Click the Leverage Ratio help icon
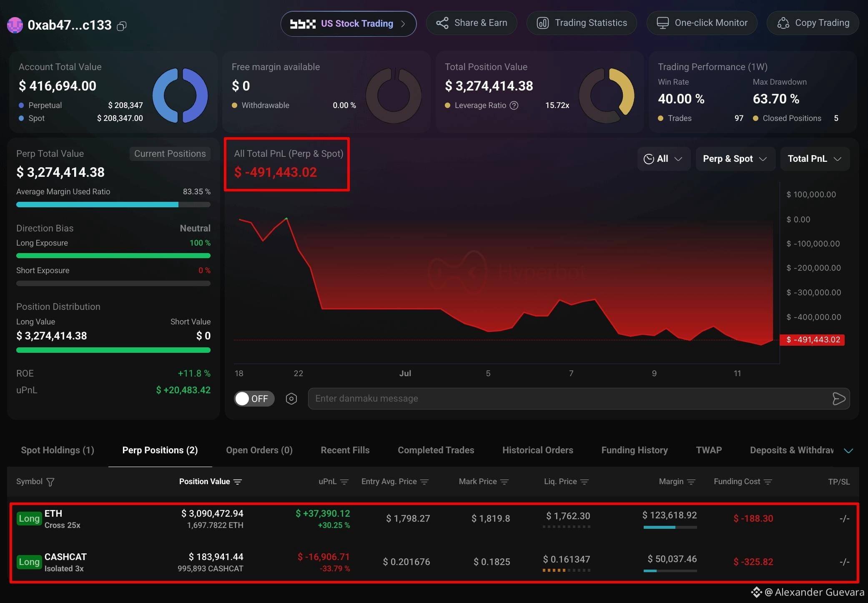This screenshot has height=603, width=868. [x=514, y=106]
